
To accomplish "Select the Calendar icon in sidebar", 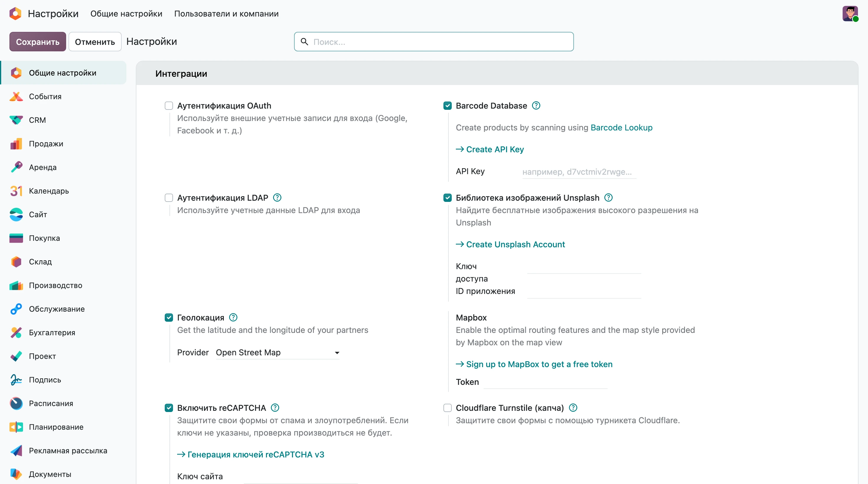I will 16,191.
